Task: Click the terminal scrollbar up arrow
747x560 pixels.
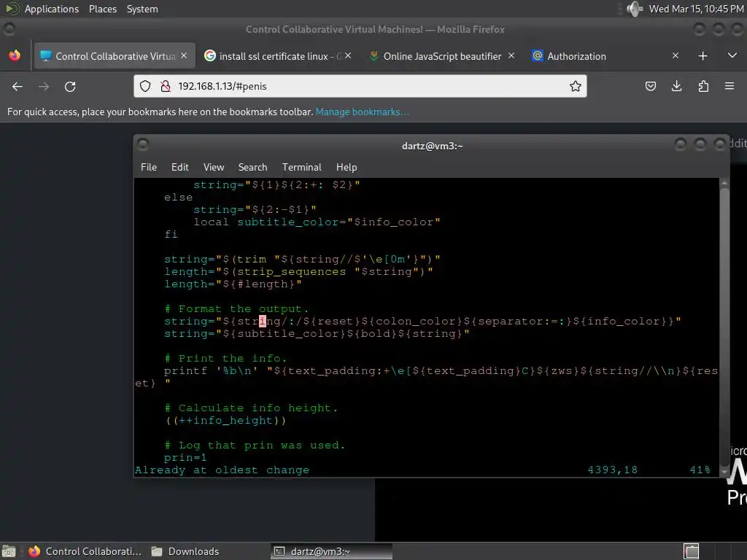Action: pyautogui.click(x=724, y=183)
